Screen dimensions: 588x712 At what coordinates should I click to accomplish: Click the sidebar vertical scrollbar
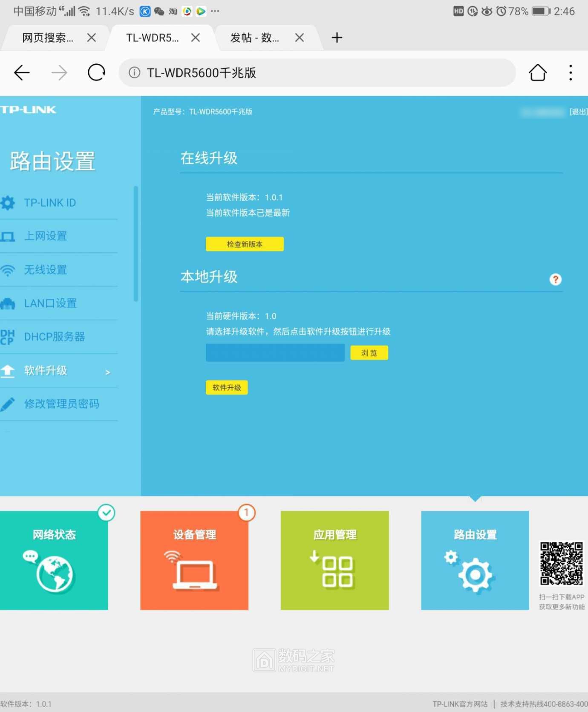coord(136,244)
